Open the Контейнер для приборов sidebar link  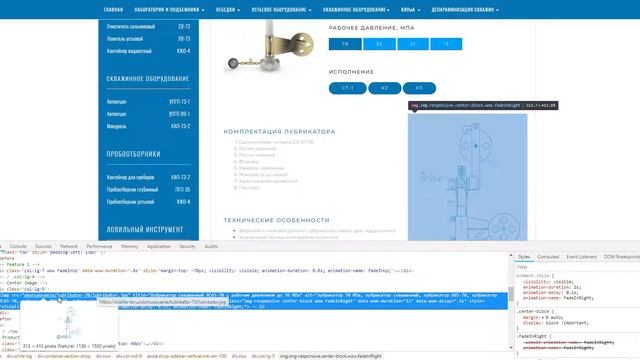149,177
